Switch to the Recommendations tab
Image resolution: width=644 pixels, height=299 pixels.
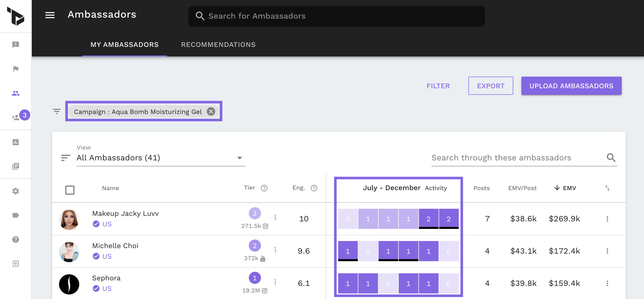click(218, 45)
